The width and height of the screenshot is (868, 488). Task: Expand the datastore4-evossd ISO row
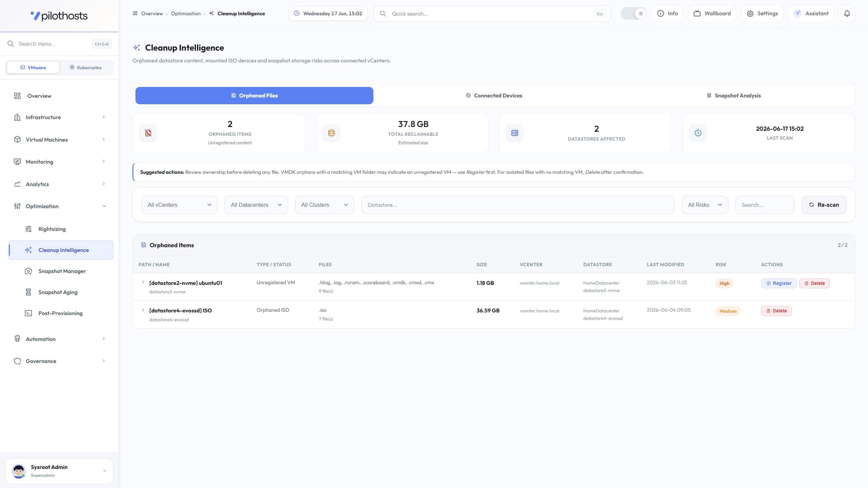tap(143, 310)
